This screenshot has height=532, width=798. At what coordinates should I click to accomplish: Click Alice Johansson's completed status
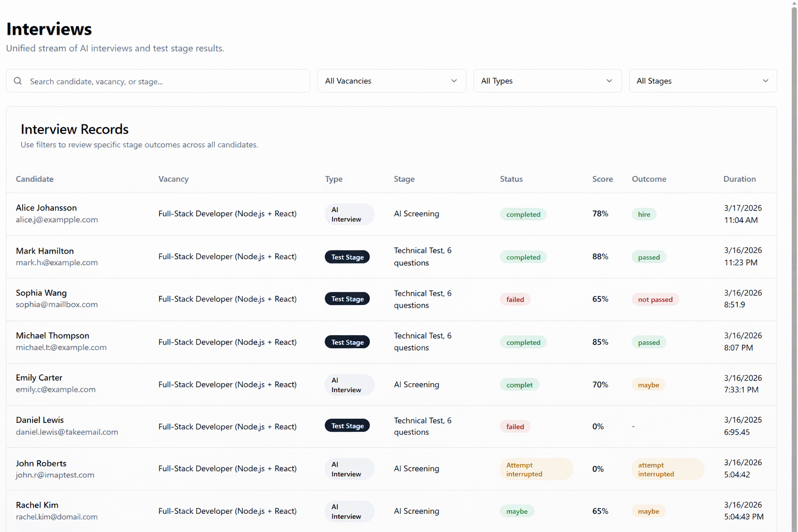[x=523, y=214]
